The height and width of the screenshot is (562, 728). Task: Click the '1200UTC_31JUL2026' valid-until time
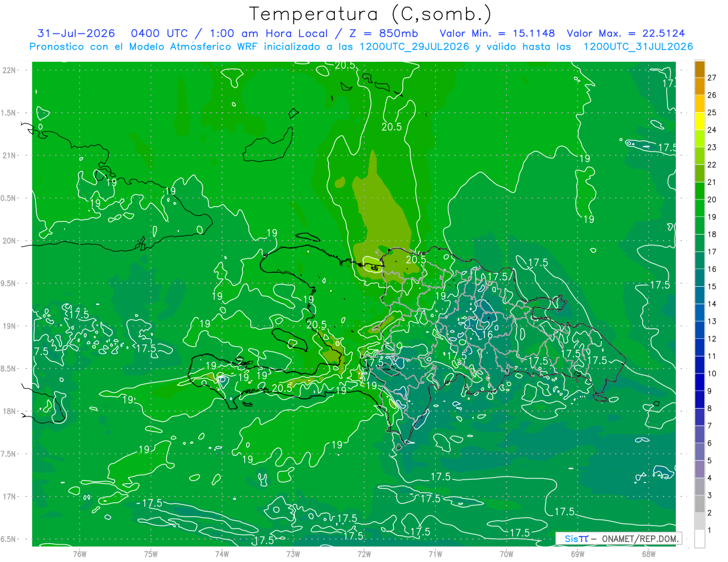638,47
